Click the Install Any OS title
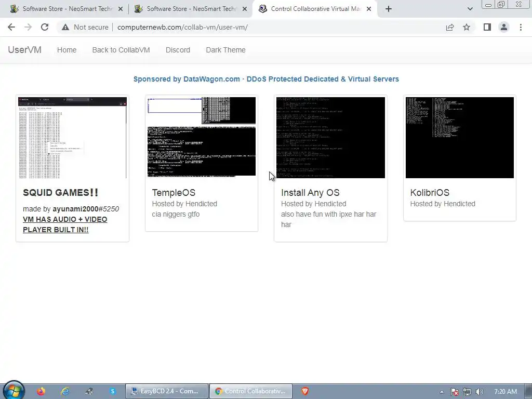The width and height of the screenshot is (532, 399). [x=310, y=193]
